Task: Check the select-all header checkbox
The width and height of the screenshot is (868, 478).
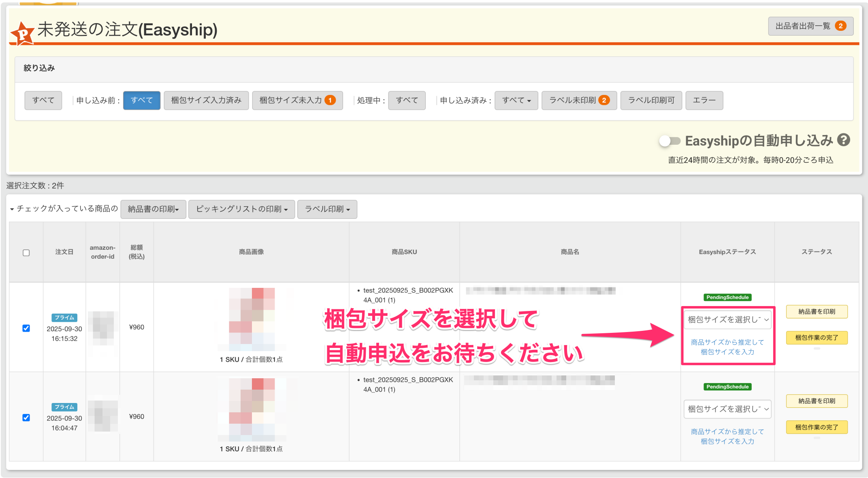Action: (26, 253)
